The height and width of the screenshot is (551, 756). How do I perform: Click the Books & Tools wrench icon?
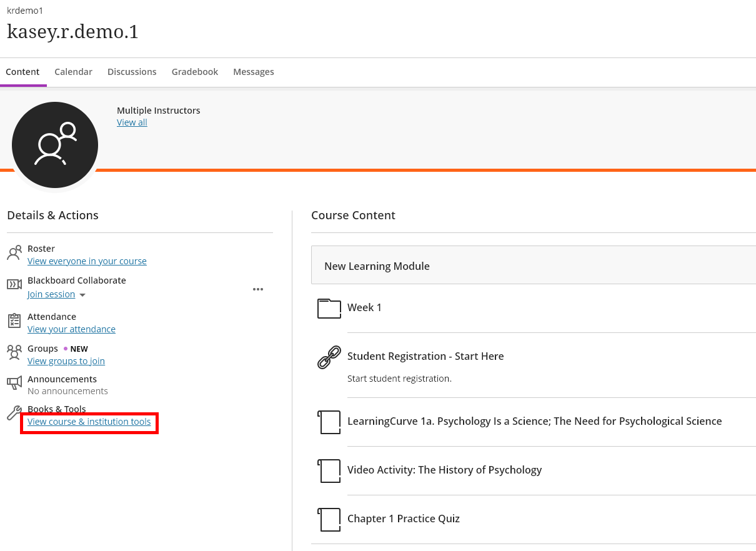coord(14,412)
